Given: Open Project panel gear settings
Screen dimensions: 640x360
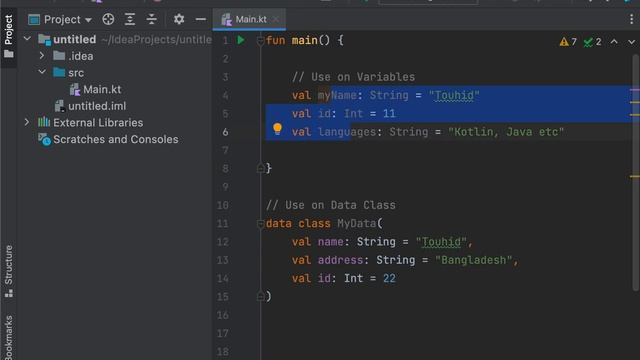Looking at the screenshot, I should (179, 19).
